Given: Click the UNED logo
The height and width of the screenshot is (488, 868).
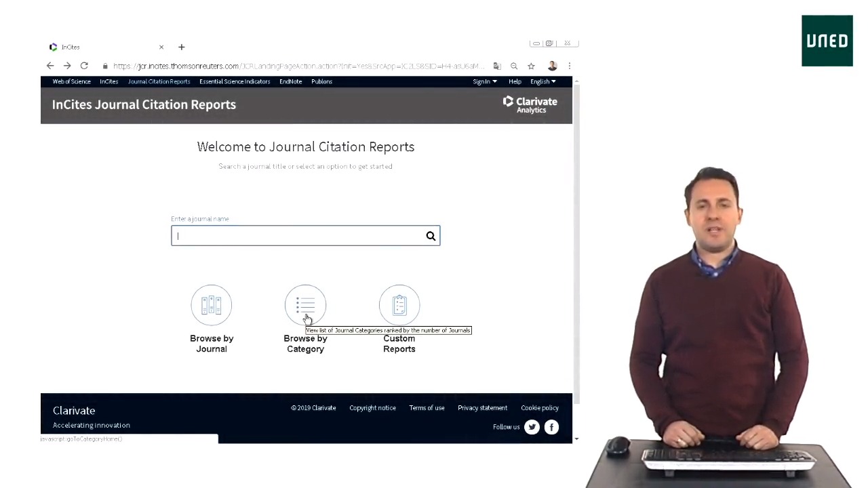Looking at the screenshot, I should click(827, 41).
